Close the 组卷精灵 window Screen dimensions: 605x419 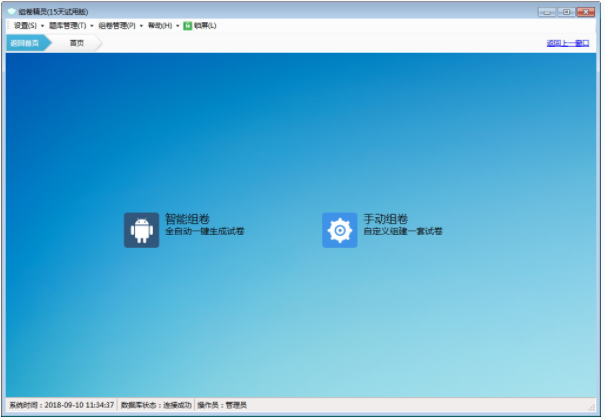tap(586, 12)
